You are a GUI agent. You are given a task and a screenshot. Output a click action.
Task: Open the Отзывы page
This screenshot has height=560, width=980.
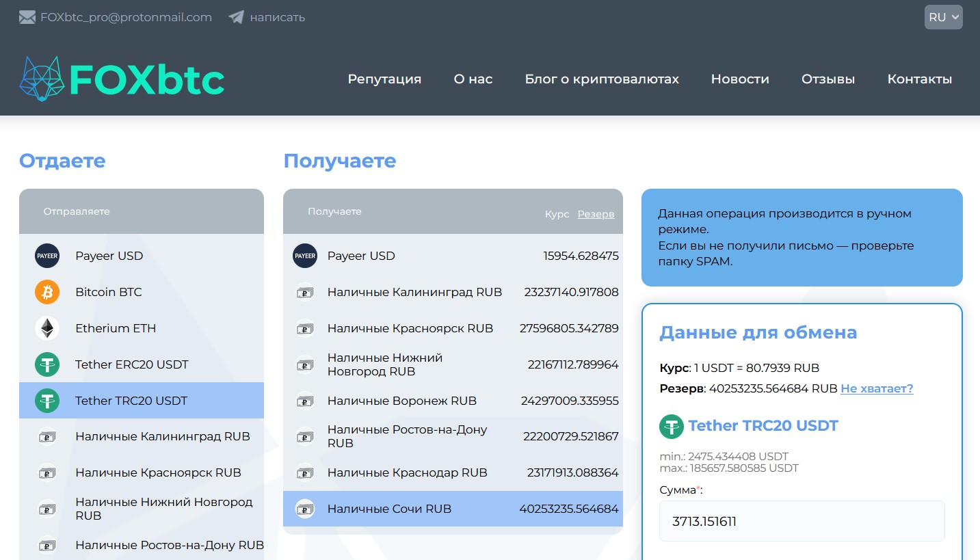pyautogui.click(x=828, y=79)
